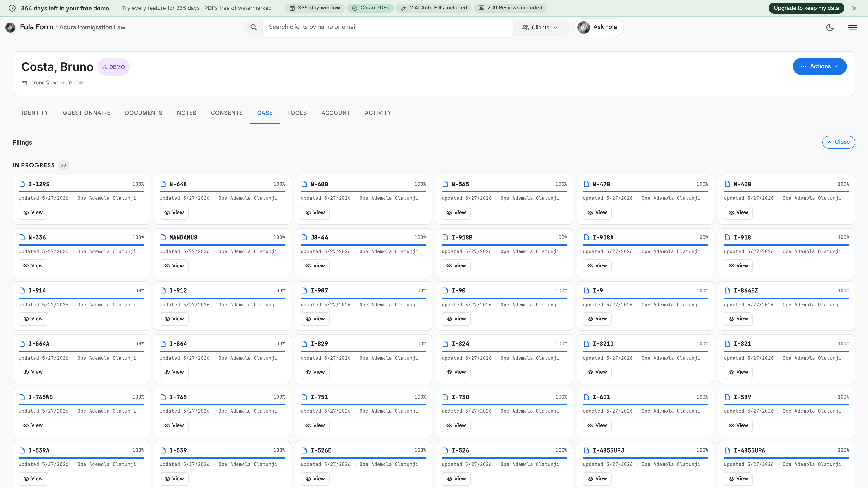868x488 pixels.
Task: Click the I-129S document icon
Action: [22, 184]
